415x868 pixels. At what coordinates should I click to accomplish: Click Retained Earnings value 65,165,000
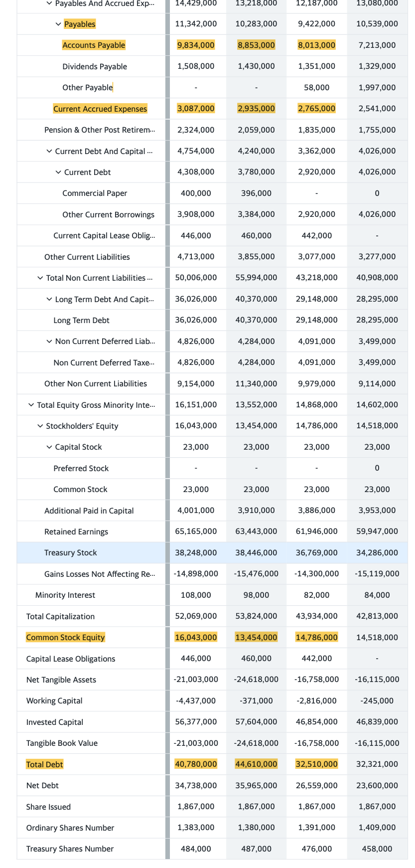[x=196, y=531]
